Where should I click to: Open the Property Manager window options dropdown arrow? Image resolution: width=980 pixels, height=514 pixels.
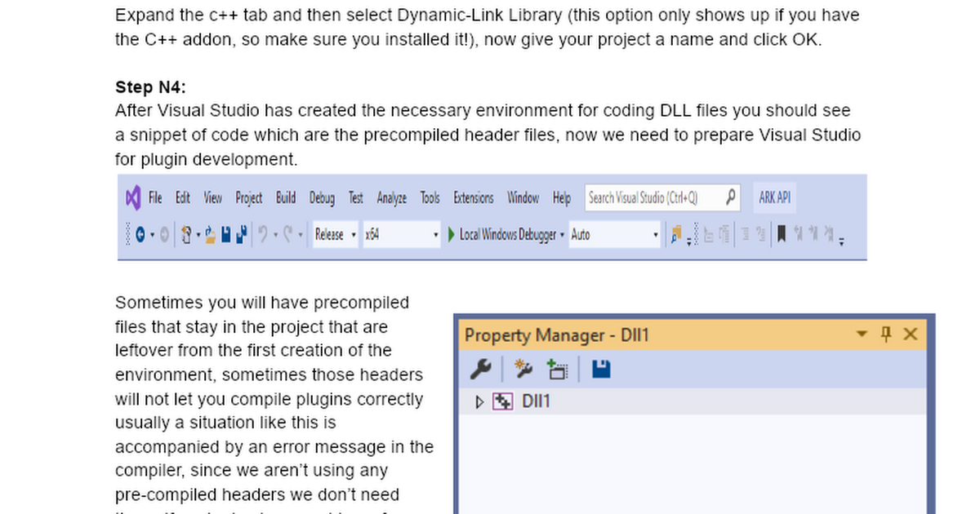pyautogui.click(x=862, y=335)
